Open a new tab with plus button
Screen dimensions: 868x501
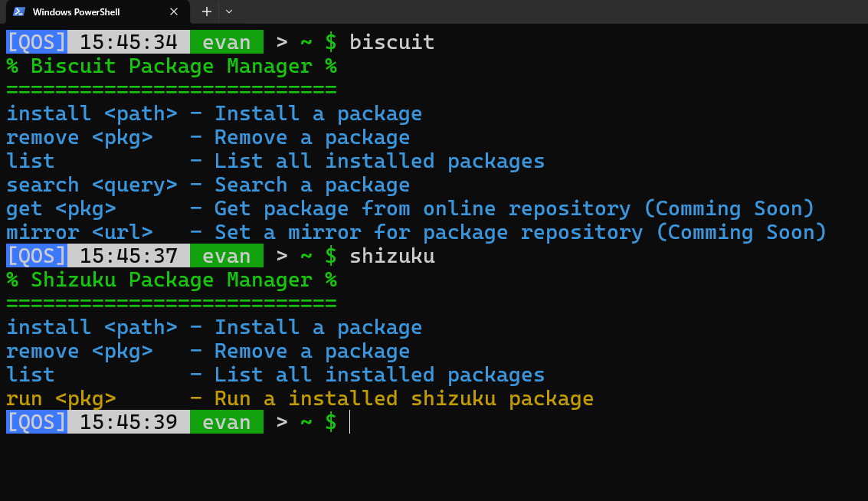coord(207,11)
